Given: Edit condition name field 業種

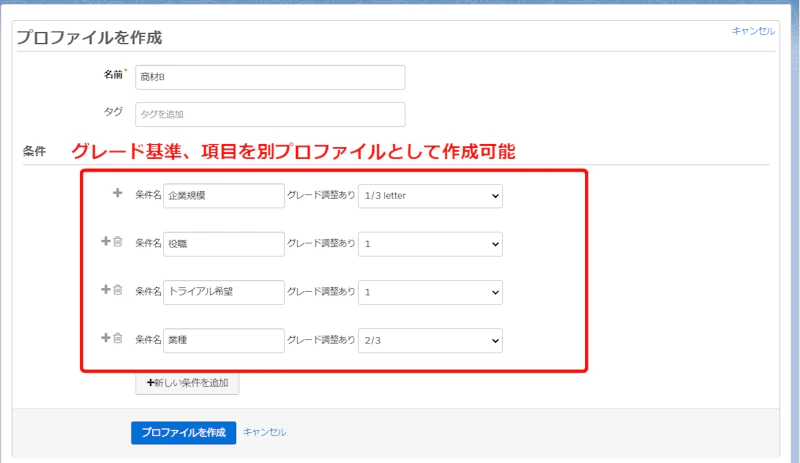Looking at the screenshot, I should 224,340.
